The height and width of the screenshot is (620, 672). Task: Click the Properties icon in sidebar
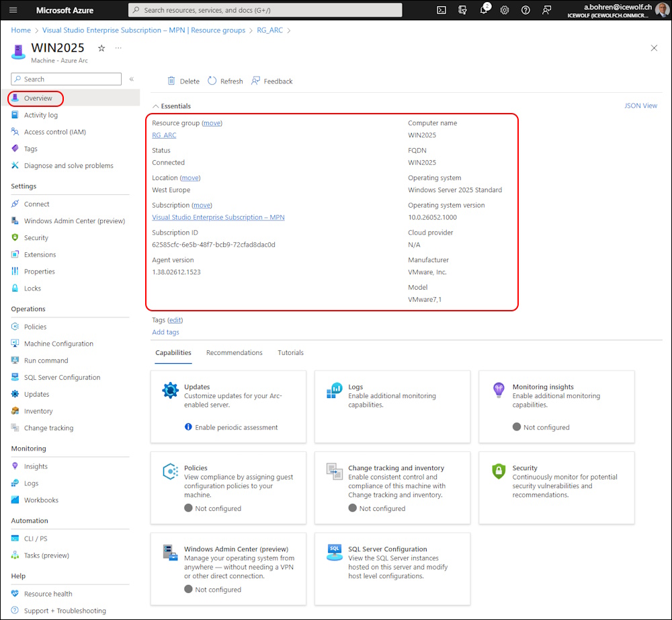[x=15, y=272]
